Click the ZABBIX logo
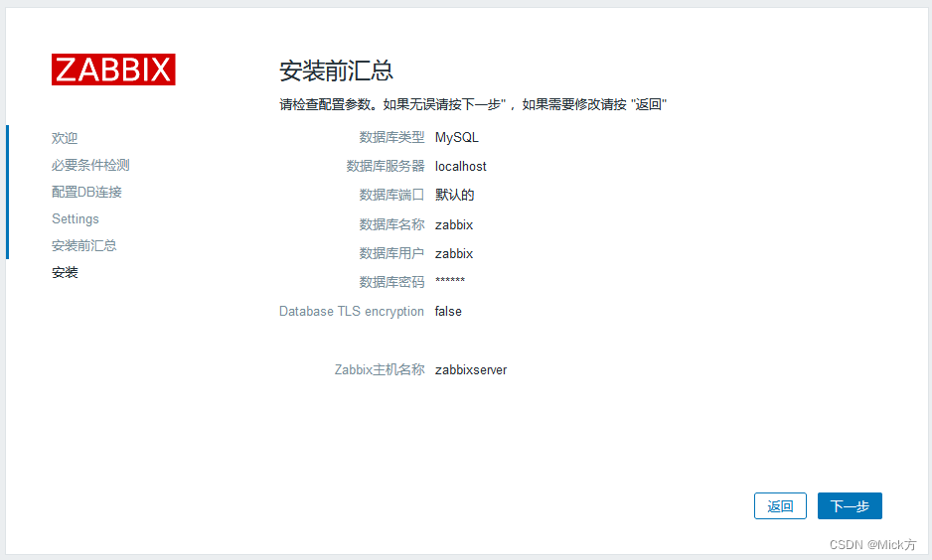The width and height of the screenshot is (932, 560). 113,70
